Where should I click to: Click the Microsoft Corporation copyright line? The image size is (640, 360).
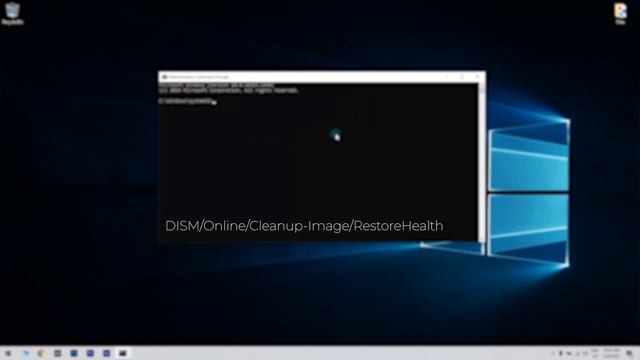pyautogui.click(x=229, y=91)
